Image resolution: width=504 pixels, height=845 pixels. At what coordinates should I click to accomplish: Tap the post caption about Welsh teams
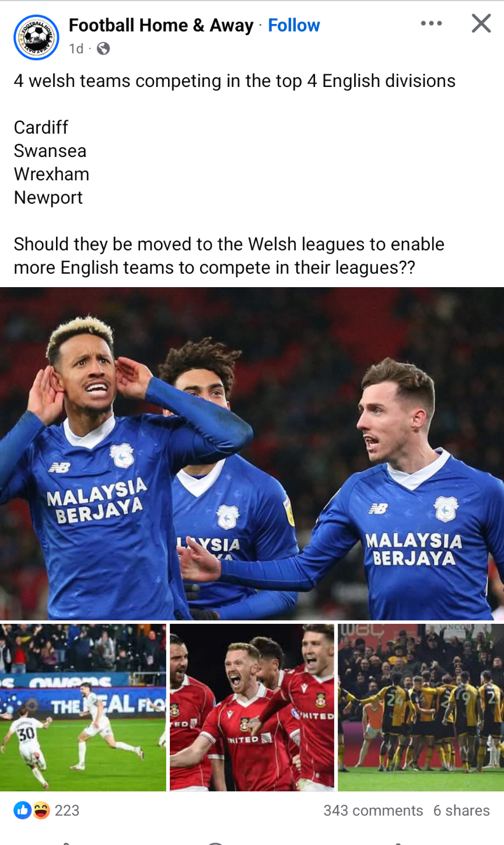point(235,81)
